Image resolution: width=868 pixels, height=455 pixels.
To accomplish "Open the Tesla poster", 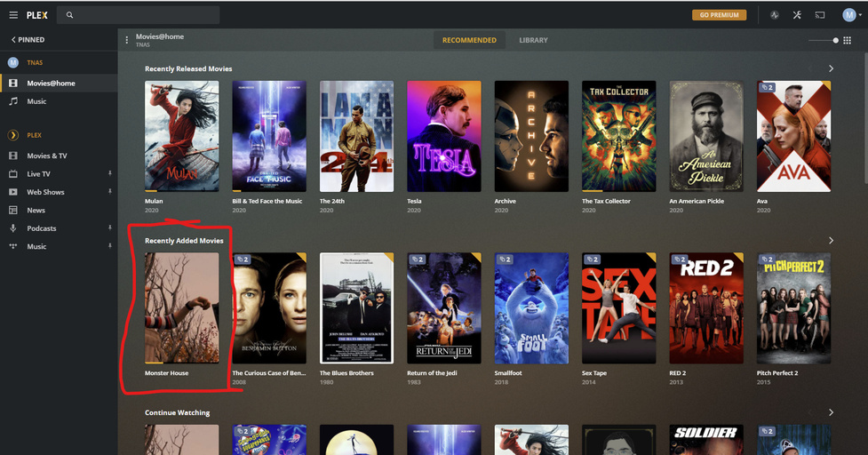I will point(444,136).
